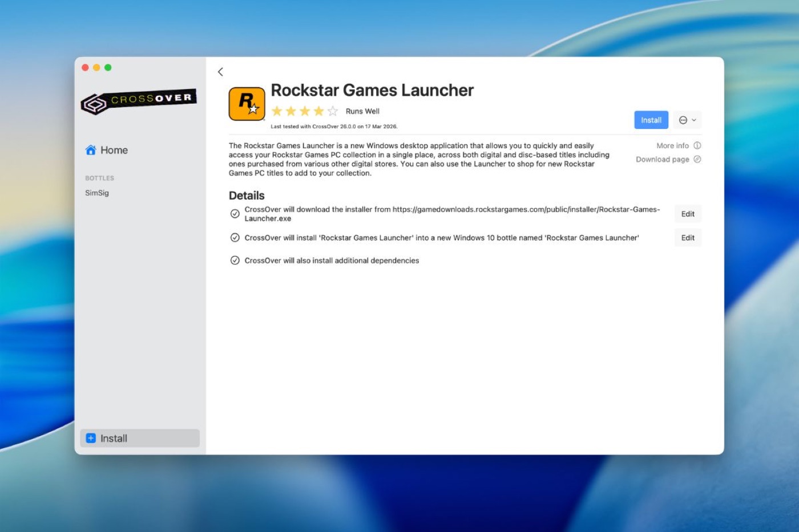799x532 pixels.
Task: Click the first gold rating star
Action: pyautogui.click(x=277, y=111)
